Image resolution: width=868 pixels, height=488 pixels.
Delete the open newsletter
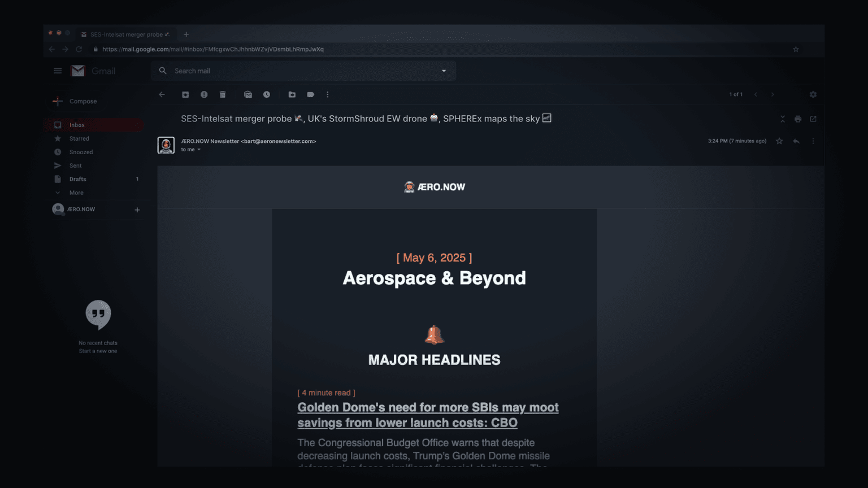click(x=222, y=94)
